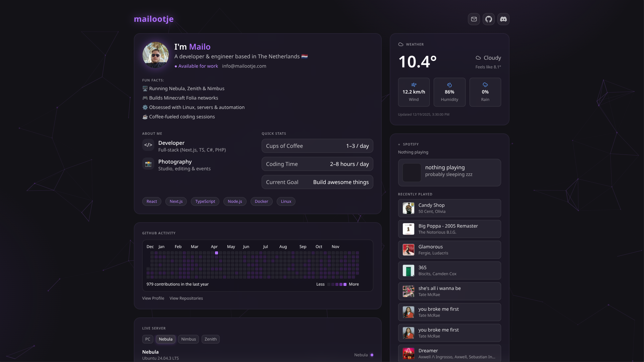Open the GitHub icon link
This screenshot has height=362, width=644.
tap(489, 19)
